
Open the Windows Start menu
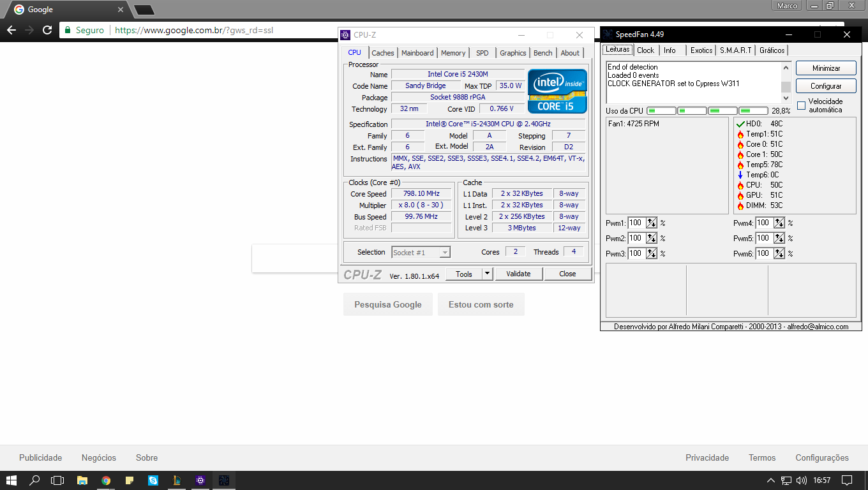11,480
